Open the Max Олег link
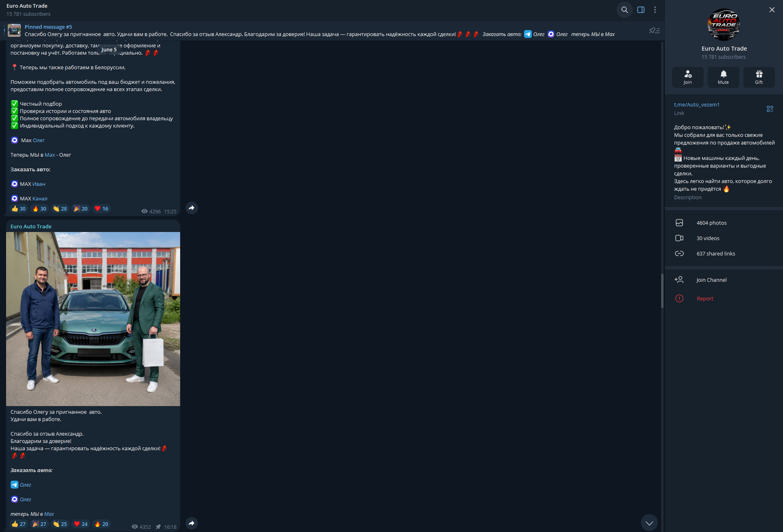The image size is (783, 532). pos(39,140)
